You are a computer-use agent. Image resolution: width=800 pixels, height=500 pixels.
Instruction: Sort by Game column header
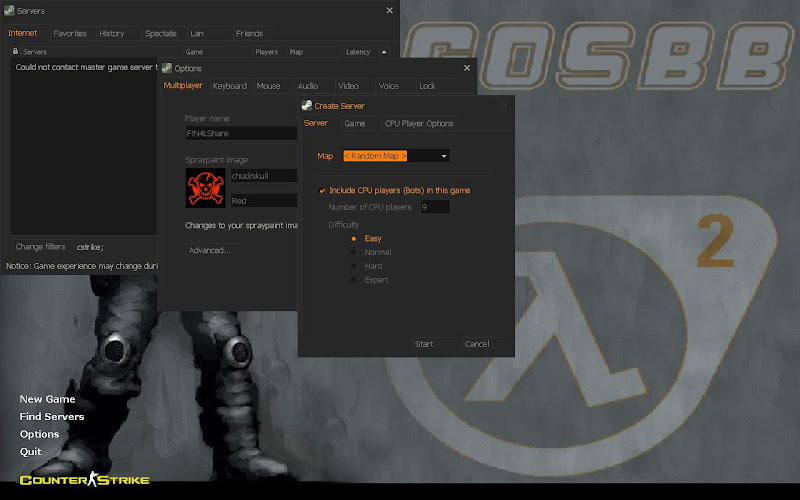tap(194, 52)
